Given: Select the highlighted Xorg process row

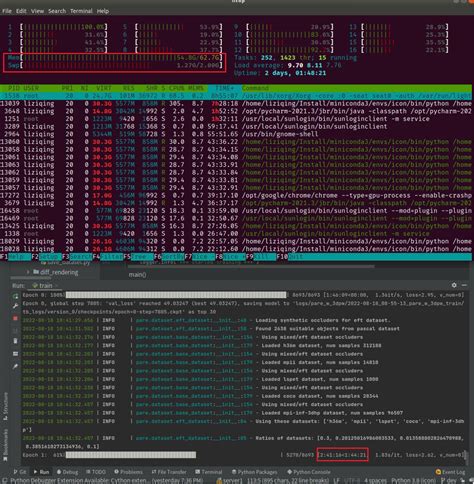Looking at the screenshot, I should coord(236,96).
